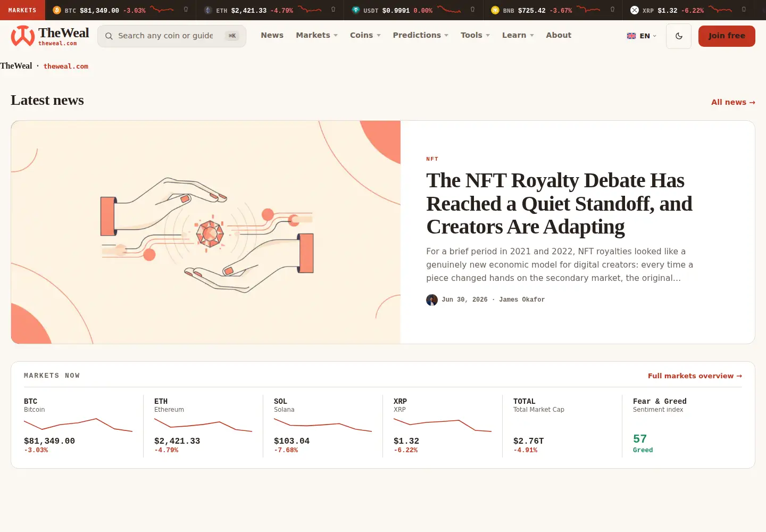This screenshot has height=532, width=766.
Task: Click the small icon after the XRP ticker sparkline
Action: [744, 10]
